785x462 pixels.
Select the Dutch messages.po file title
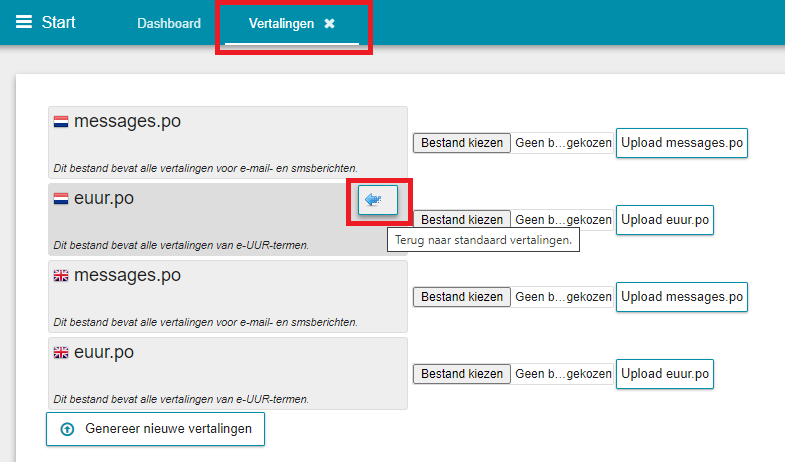pyautogui.click(x=127, y=121)
